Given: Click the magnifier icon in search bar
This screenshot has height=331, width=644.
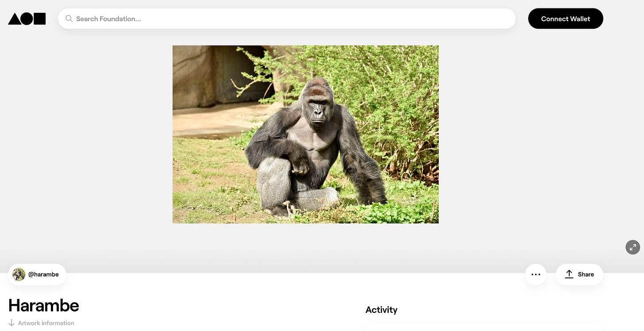Looking at the screenshot, I should (x=69, y=19).
